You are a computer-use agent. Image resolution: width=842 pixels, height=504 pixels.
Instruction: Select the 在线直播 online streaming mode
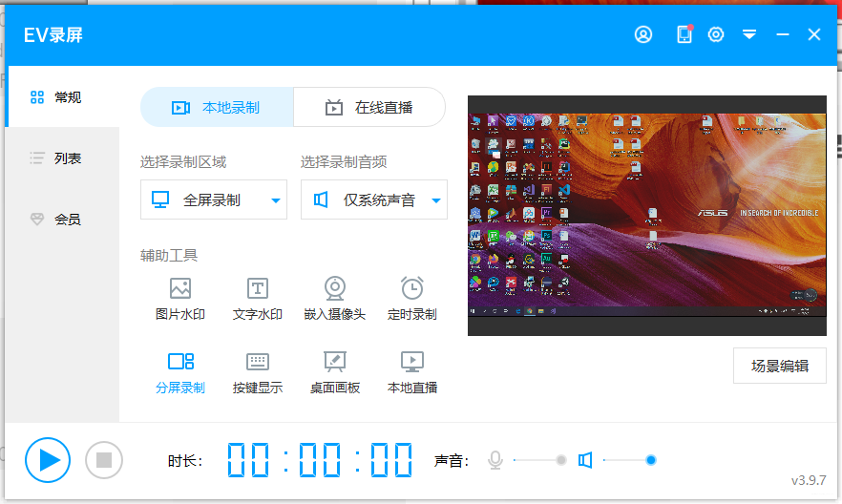pyautogui.click(x=369, y=107)
